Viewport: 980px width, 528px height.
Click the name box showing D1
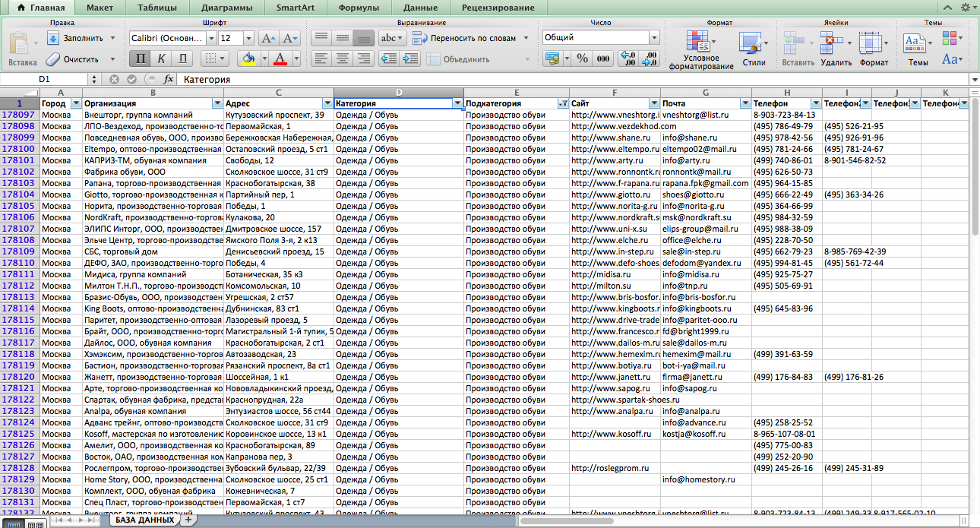click(x=44, y=79)
